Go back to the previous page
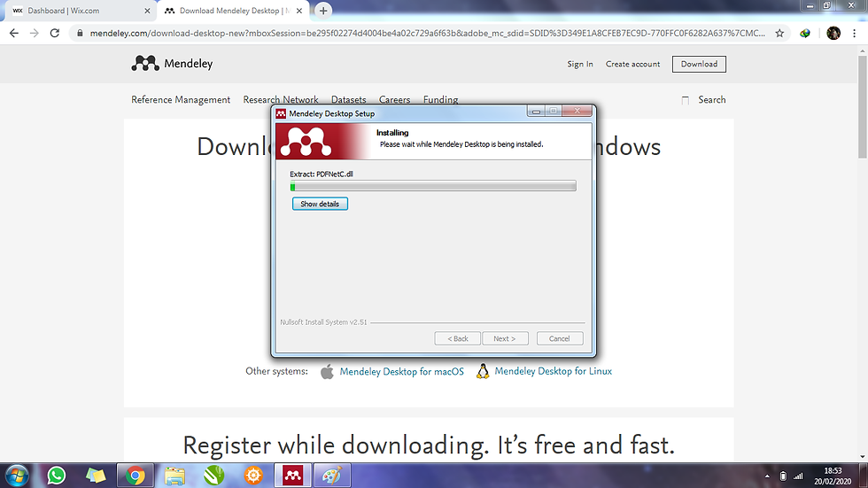The width and height of the screenshot is (868, 488). tap(14, 33)
